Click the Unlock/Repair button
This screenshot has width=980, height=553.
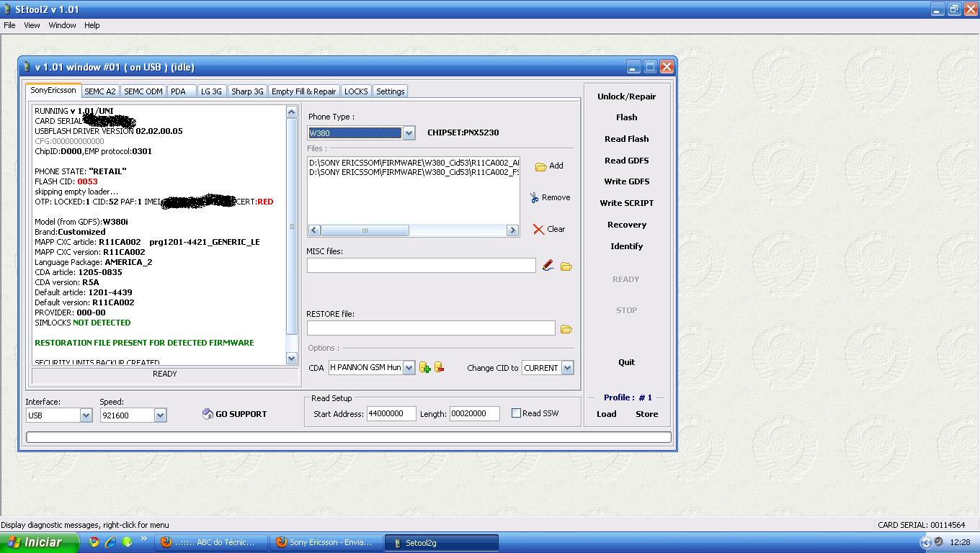626,96
